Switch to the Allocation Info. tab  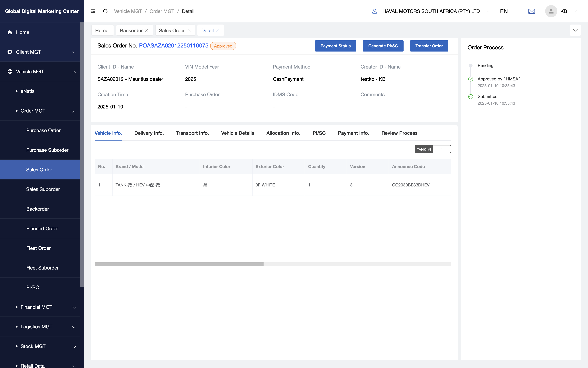[x=283, y=133]
